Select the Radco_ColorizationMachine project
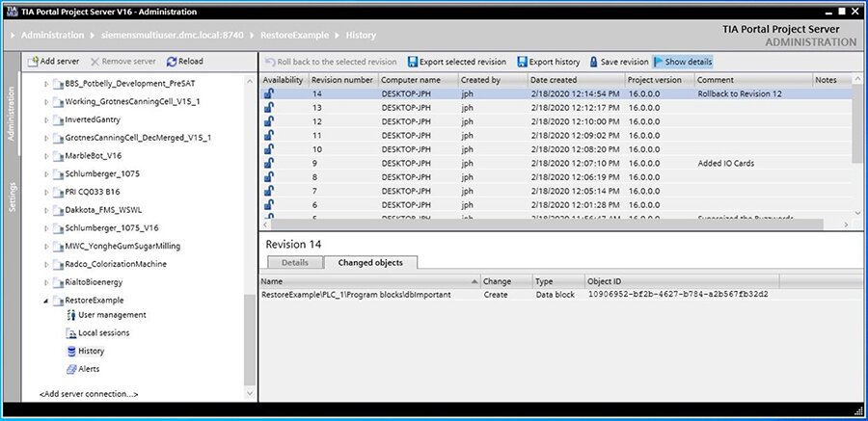 pos(115,264)
